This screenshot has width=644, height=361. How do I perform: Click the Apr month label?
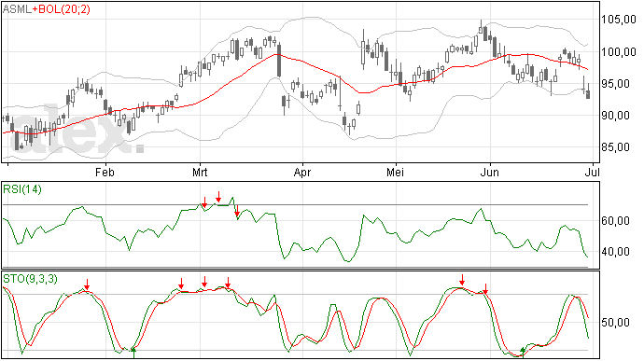pos(302,173)
